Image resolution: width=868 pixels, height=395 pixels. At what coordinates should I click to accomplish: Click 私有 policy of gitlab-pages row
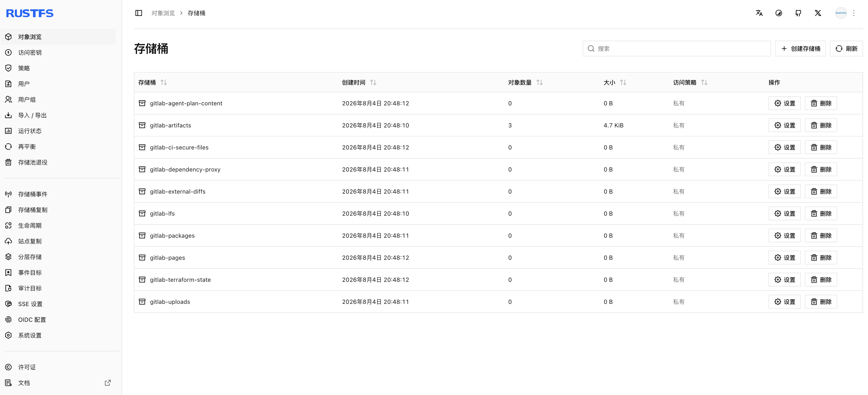[679, 258]
